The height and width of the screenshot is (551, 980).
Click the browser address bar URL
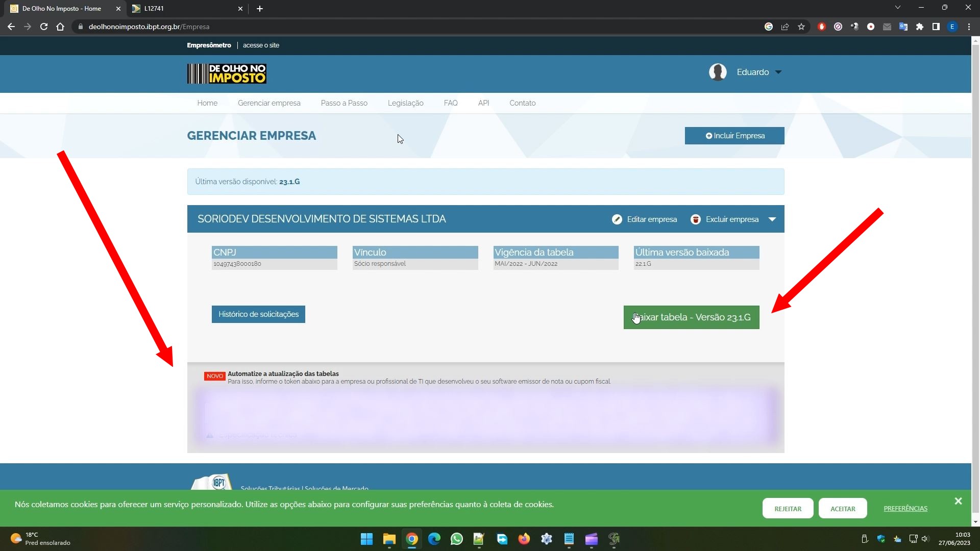(149, 27)
